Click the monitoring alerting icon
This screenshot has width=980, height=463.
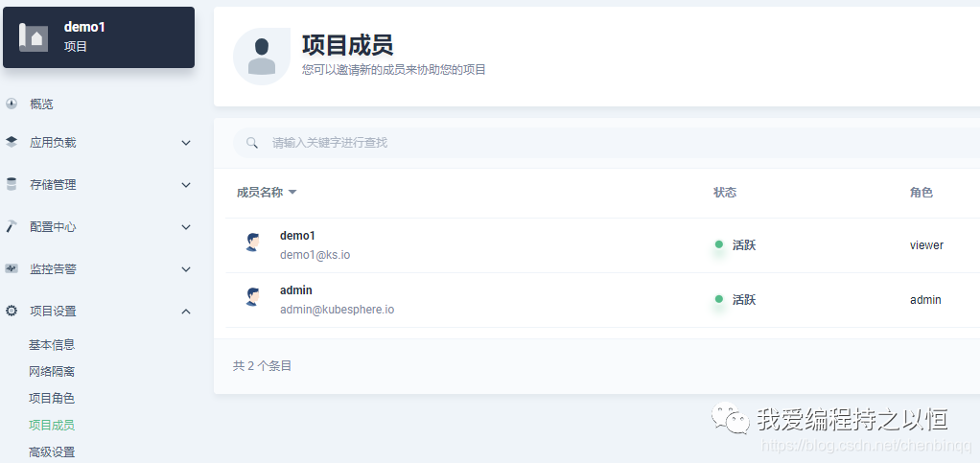pyautogui.click(x=12, y=268)
